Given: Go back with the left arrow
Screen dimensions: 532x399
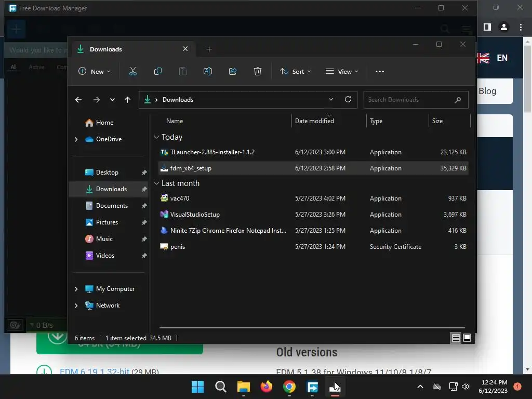Looking at the screenshot, I should [x=78, y=100].
